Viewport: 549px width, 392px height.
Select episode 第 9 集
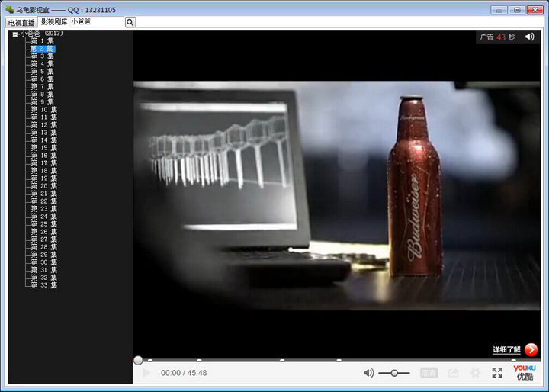coord(43,102)
